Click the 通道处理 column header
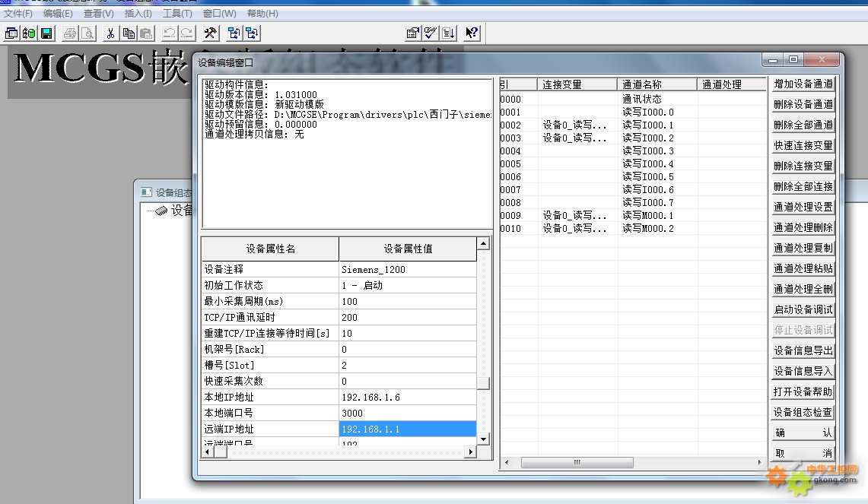The image size is (868, 504). tap(732, 84)
